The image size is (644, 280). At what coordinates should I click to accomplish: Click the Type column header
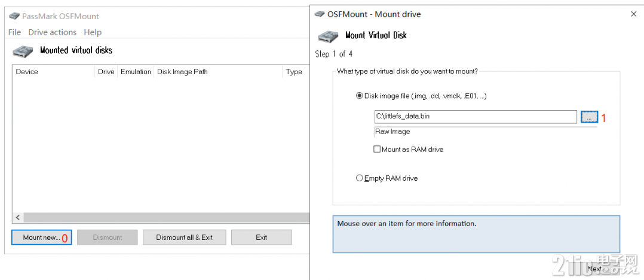click(x=296, y=72)
